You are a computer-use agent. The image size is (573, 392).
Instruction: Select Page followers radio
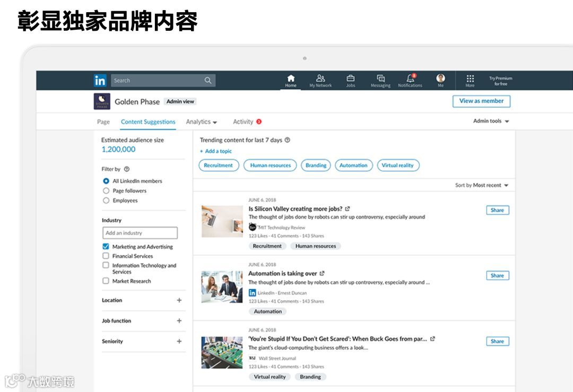(x=106, y=191)
